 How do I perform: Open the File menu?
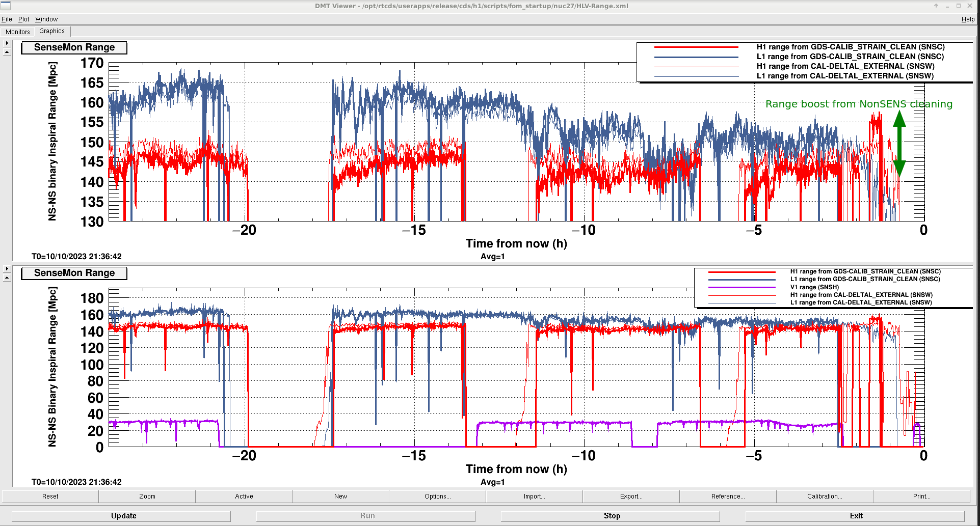point(7,19)
